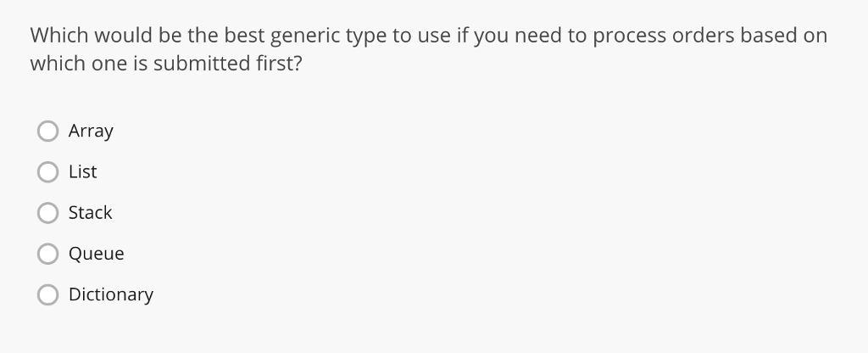
Task: Select the List radio button
Action: coord(47,172)
